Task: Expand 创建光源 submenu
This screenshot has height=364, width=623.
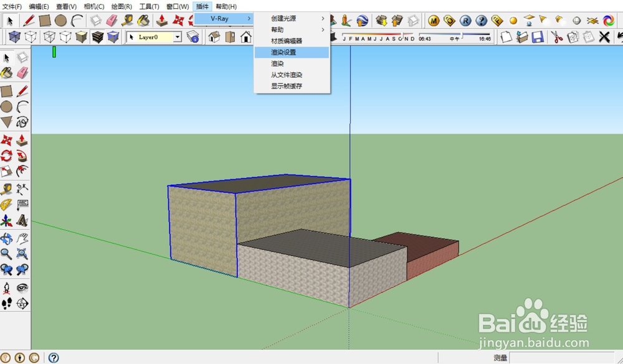Action: pyautogui.click(x=292, y=18)
